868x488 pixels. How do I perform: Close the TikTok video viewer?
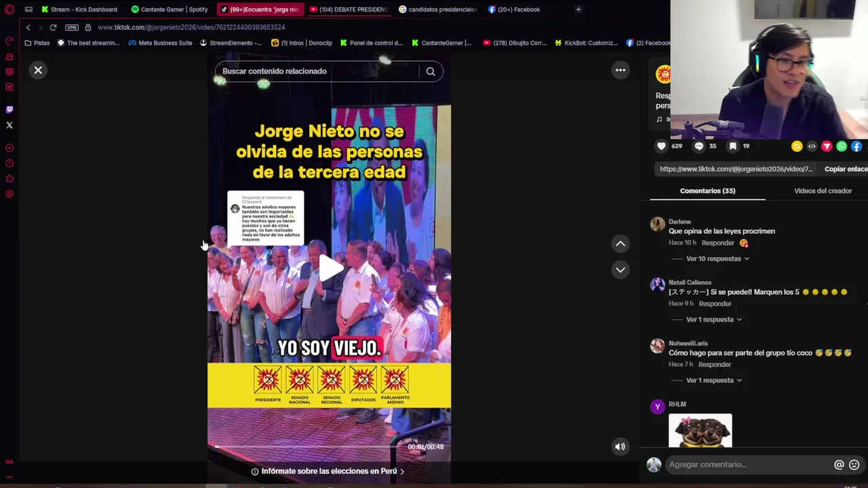38,70
